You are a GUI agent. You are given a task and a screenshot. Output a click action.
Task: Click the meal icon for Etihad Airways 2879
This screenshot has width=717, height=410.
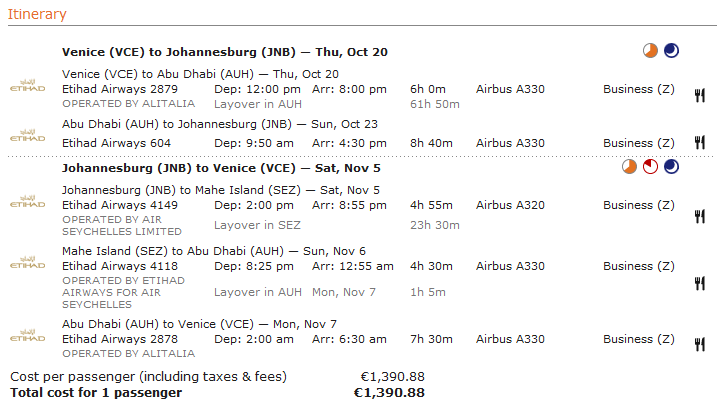pyautogui.click(x=700, y=95)
